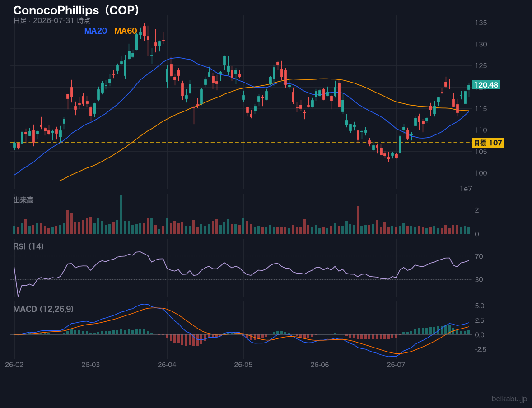Click the ConocoPhillips (COP) chart title

76,10
